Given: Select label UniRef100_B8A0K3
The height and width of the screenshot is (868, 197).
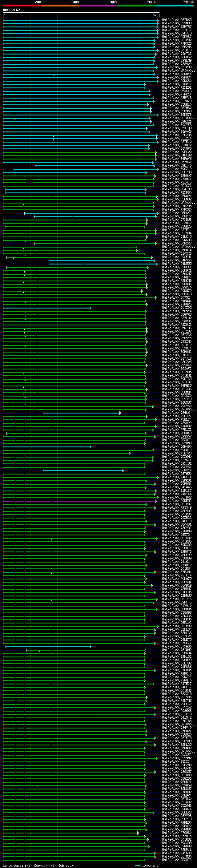Looking at the screenshot, I should (x=177, y=132).
